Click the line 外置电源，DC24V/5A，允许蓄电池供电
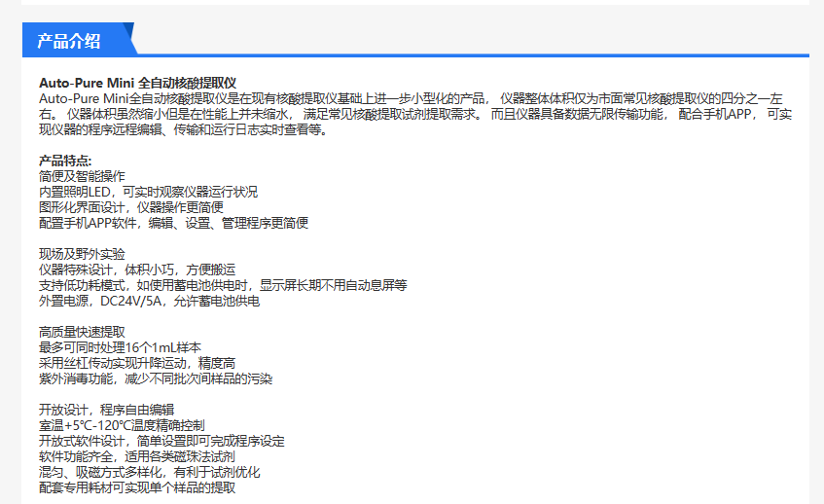The height and width of the screenshot is (504, 824). (149, 302)
